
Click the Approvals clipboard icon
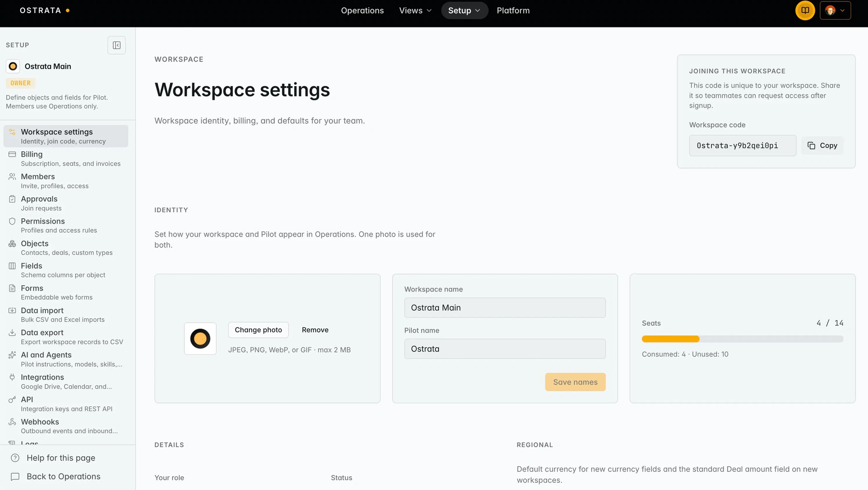click(12, 199)
